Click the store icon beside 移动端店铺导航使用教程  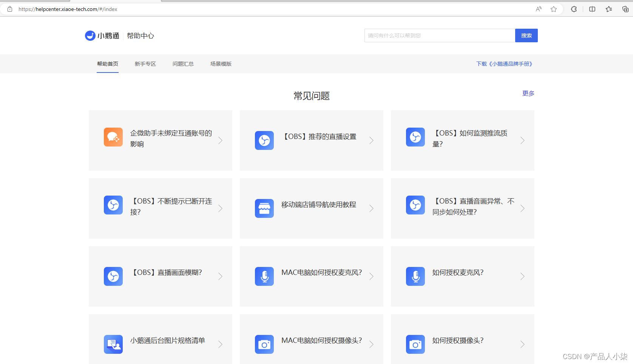(x=264, y=208)
